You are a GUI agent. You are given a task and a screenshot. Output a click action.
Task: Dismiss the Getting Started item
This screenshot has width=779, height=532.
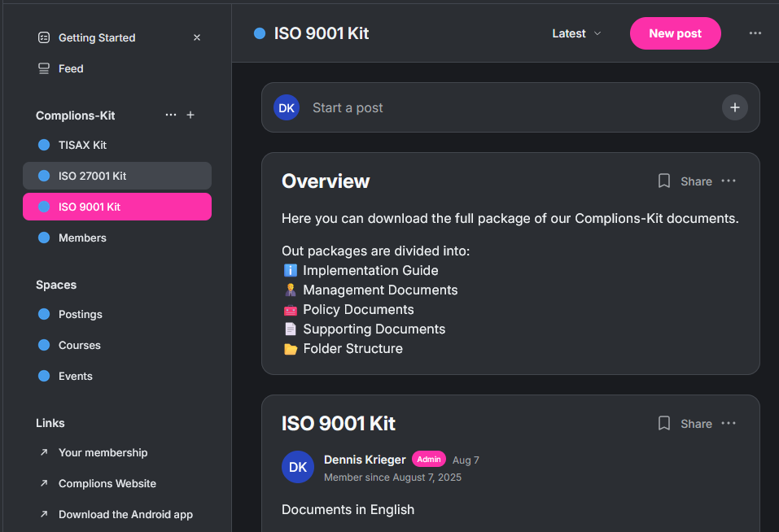(x=197, y=37)
